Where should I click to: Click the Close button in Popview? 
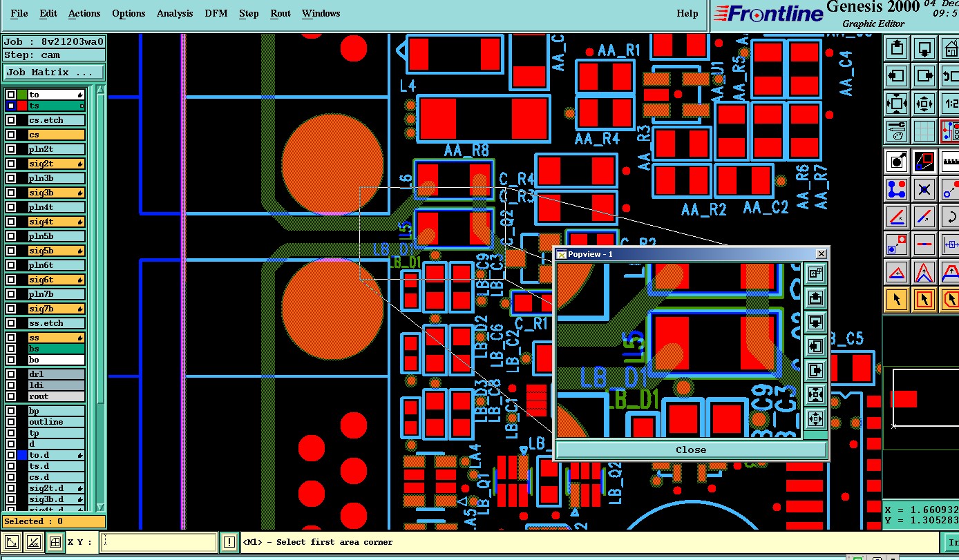click(691, 450)
